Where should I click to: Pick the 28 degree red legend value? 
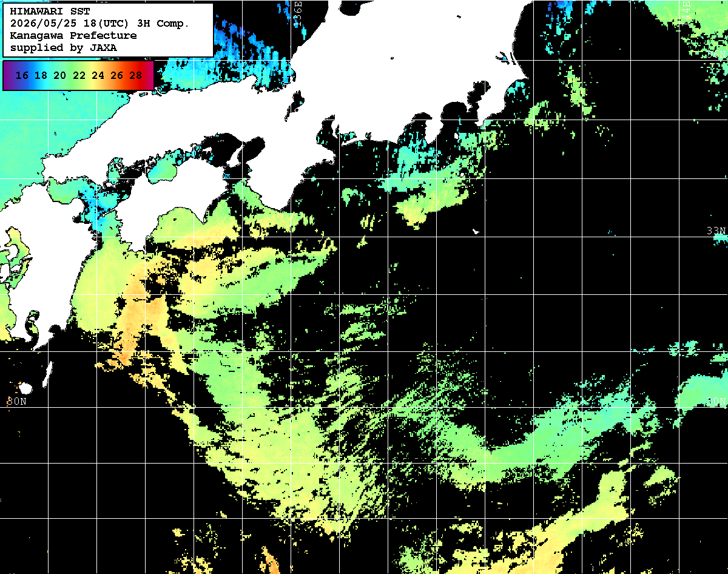click(135, 76)
